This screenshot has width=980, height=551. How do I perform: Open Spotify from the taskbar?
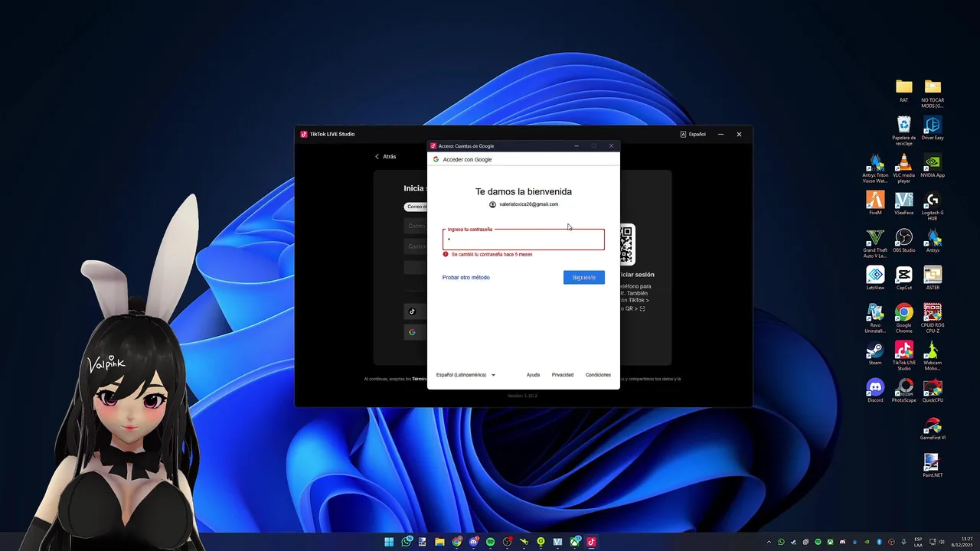point(490,542)
